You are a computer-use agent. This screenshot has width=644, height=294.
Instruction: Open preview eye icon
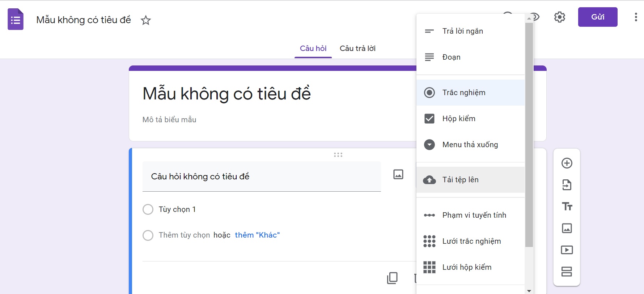coord(535,17)
